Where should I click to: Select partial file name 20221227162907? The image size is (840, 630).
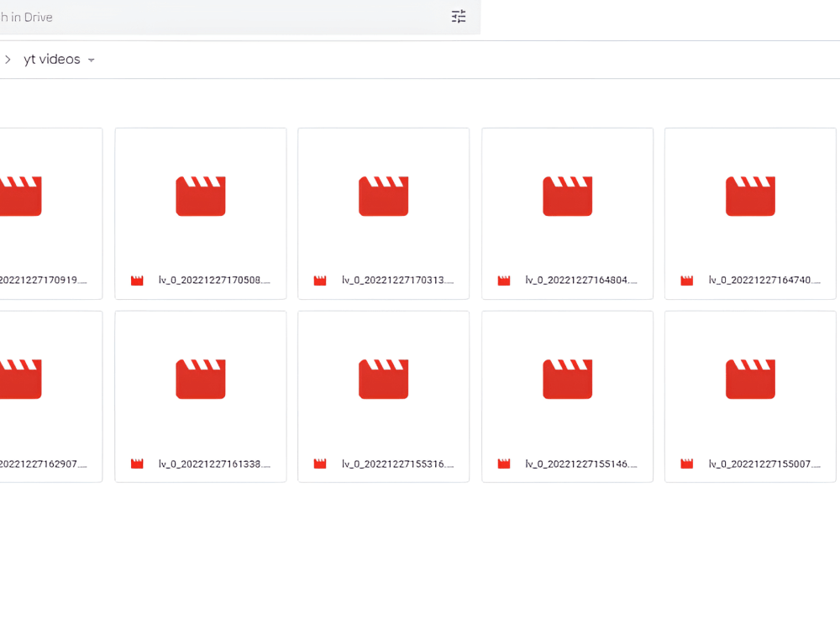point(44,464)
